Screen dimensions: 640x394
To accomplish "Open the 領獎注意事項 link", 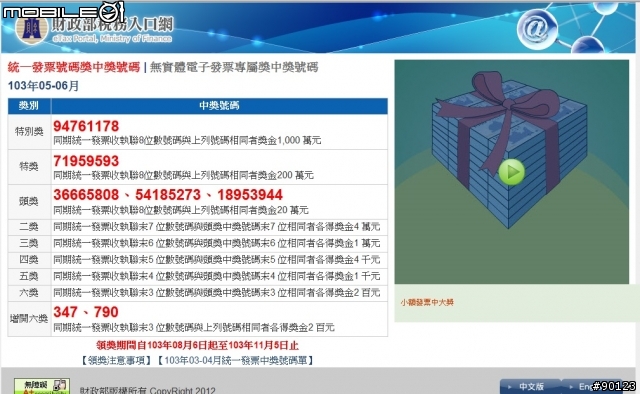I will click(116, 360).
